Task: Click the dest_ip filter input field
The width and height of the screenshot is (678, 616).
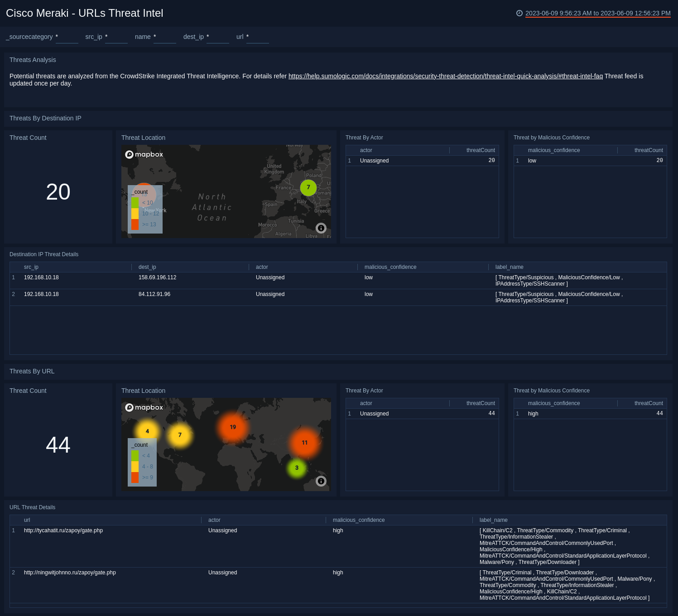Action: (218, 38)
